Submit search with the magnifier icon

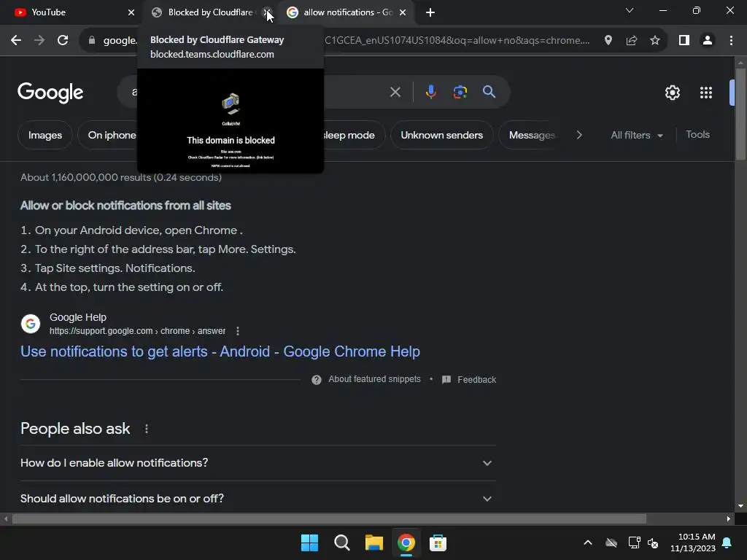489,92
